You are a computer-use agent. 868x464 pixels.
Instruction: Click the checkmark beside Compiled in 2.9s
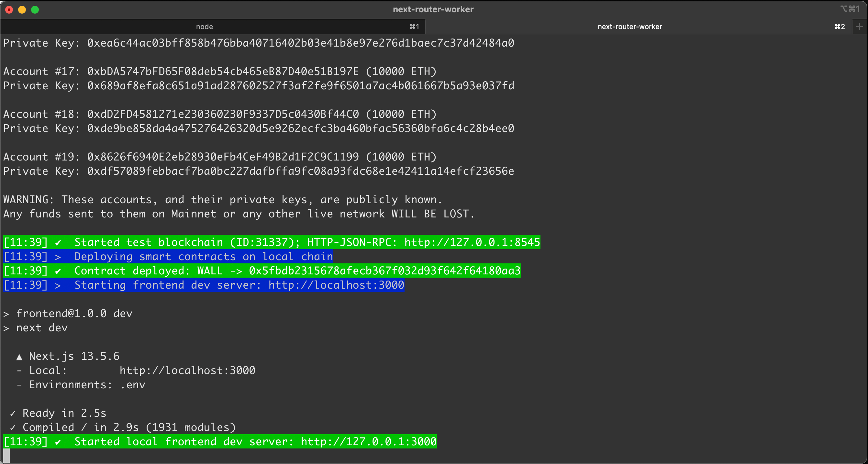13,427
